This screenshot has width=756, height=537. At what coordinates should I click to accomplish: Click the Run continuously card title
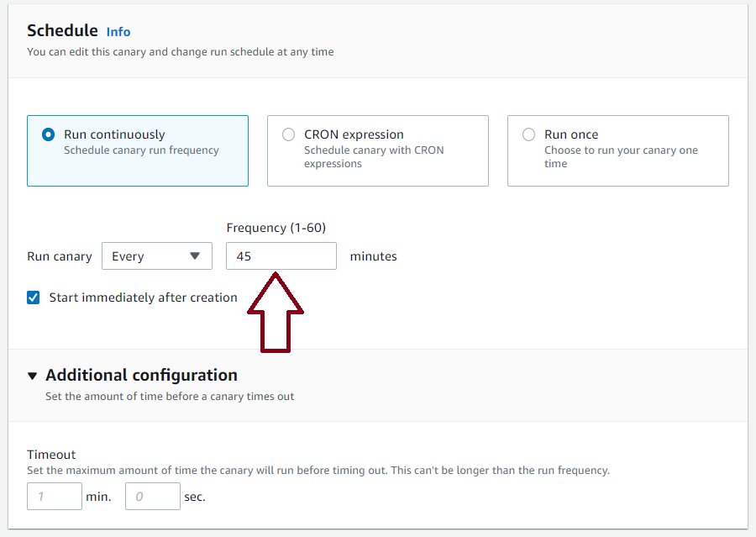coord(114,134)
